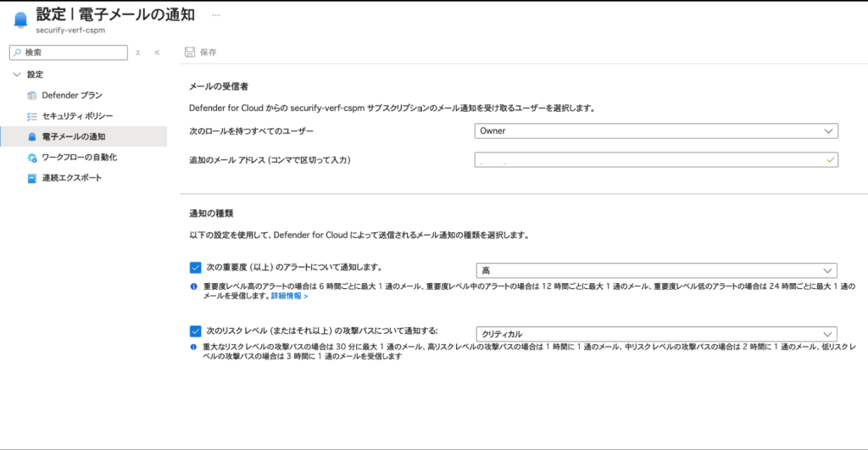This screenshot has width=868, height=450.
Task: Click the セキュリティ ポリシー checklist icon
Action: tap(32, 116)
